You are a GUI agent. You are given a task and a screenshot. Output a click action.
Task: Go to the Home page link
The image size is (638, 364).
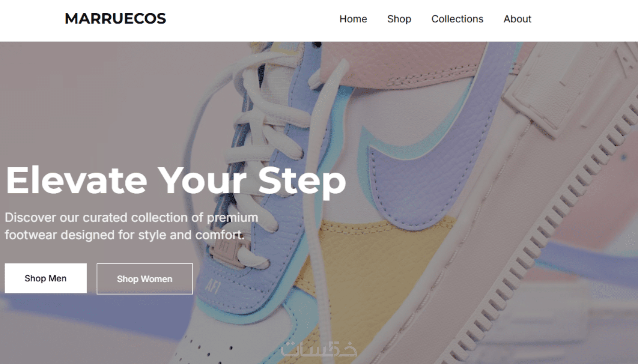pyautogui.click(x=353, y=19)
